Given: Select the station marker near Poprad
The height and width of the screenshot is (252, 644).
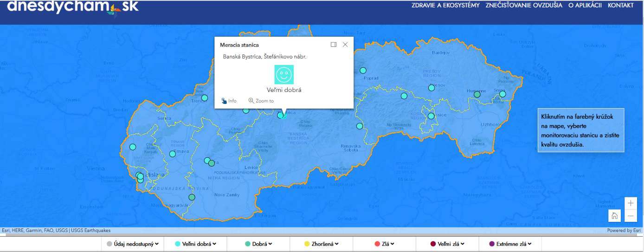Looking at the screenshot, I should [x=363, y=71].
